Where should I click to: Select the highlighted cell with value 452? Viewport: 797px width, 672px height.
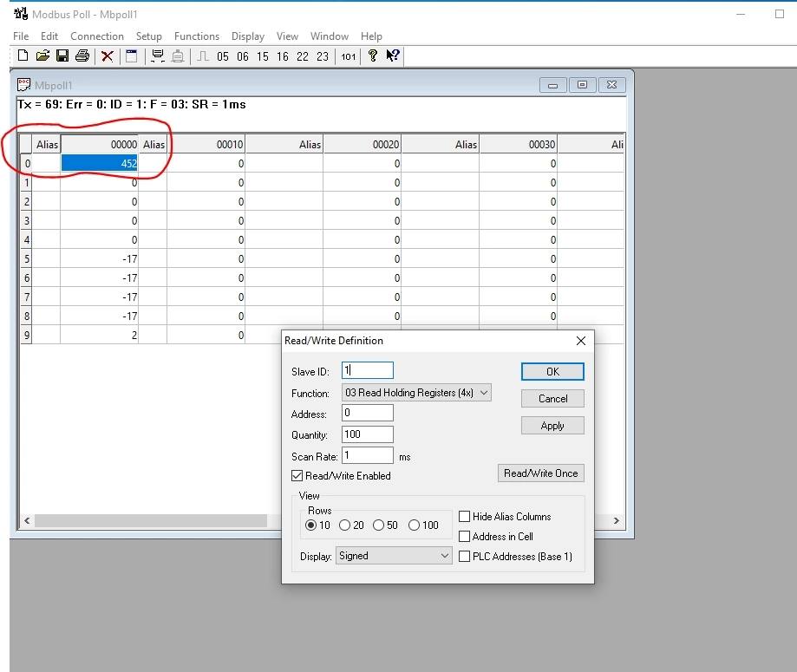(99, 163)
